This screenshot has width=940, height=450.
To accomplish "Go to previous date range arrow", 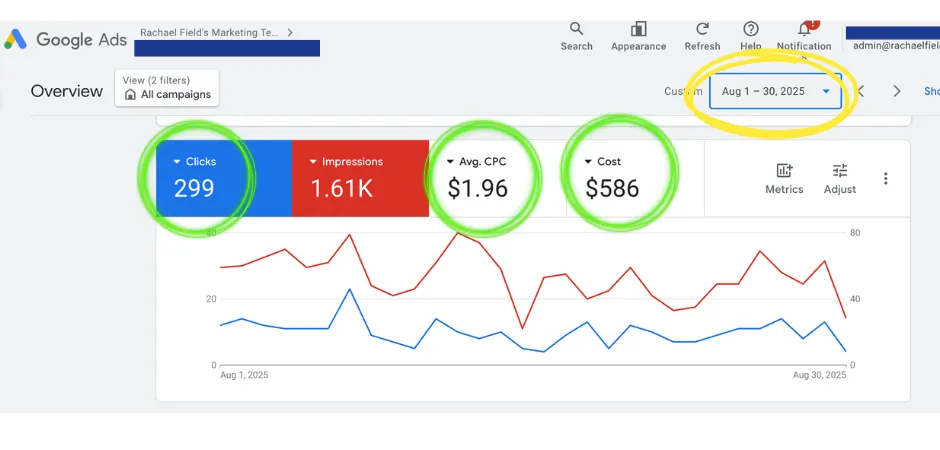I will click(861, 91).
